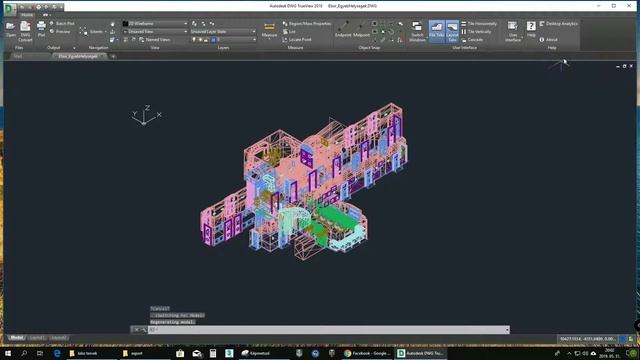Toggle Endpoint object snap

343,30
